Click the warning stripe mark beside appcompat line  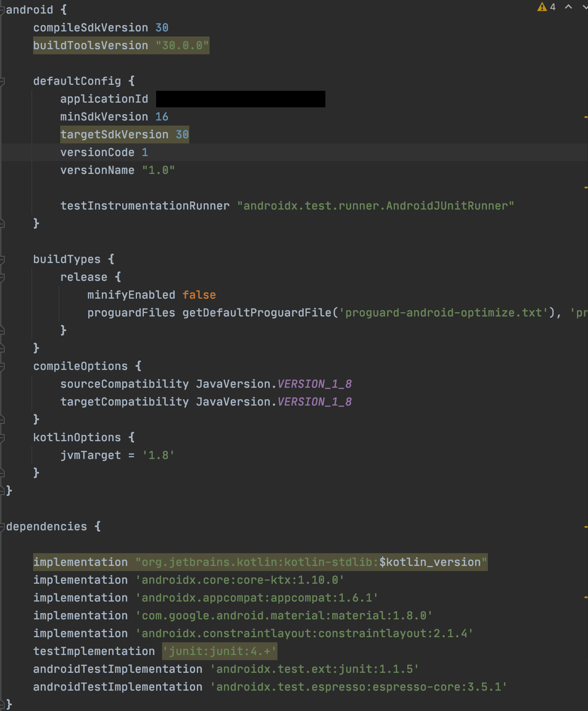click(x=586, y=597)
